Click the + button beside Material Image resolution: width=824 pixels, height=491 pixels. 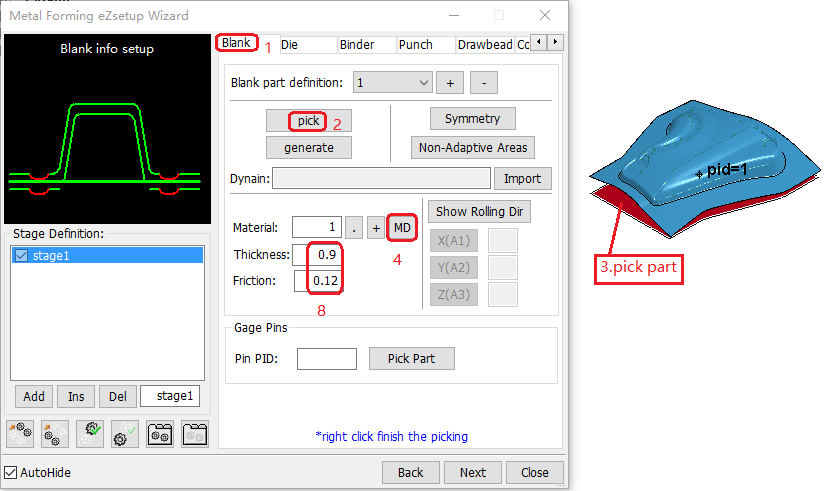(x=376, y=228)
